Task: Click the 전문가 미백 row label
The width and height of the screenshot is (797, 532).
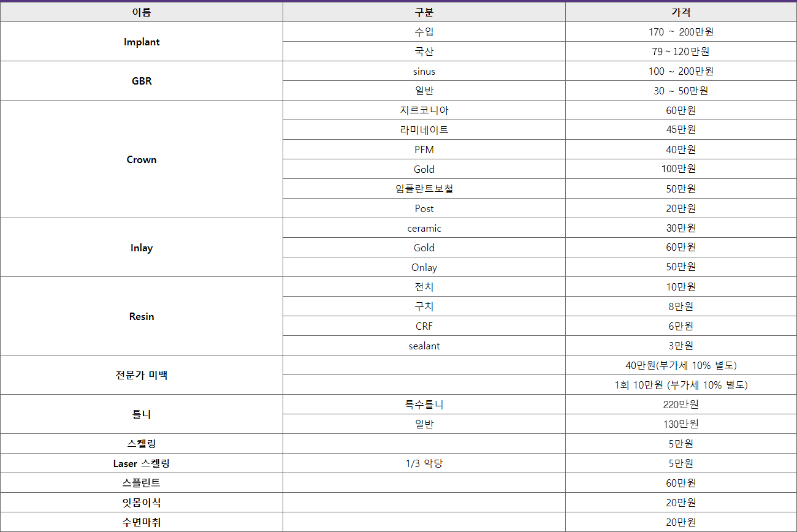Action: click(141, 375)
